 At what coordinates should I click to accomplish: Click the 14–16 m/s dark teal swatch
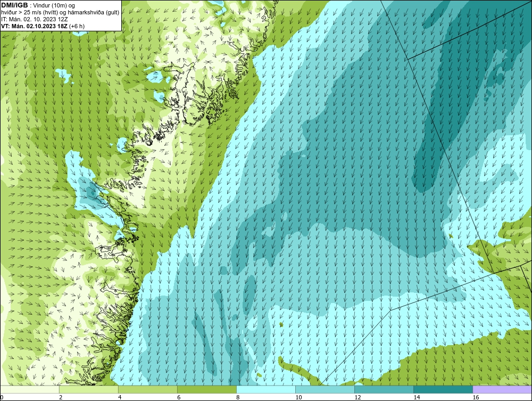443,389
